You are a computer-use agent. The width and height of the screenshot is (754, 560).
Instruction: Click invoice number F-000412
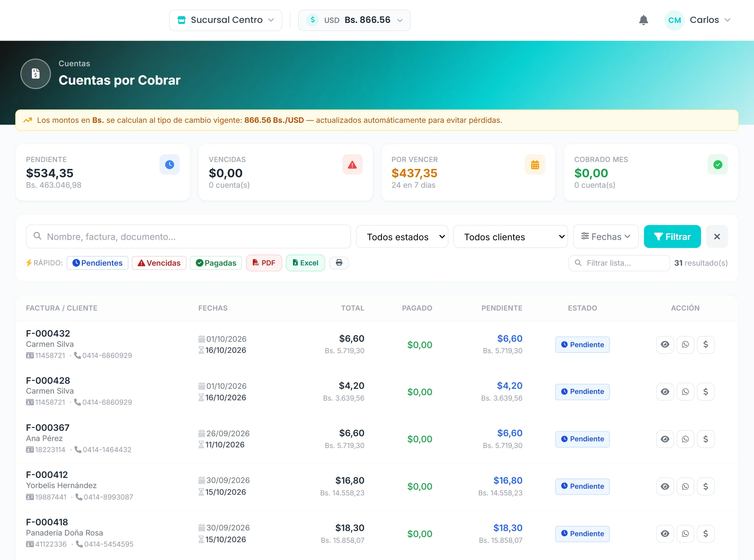(47, 475)
